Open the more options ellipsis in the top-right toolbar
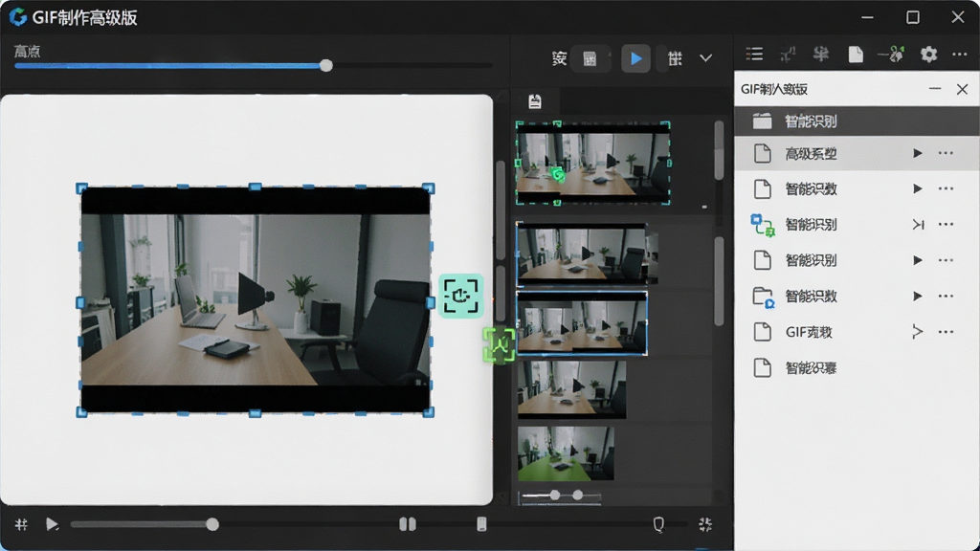The height and width of the screenshot is (551, 980). [x=959, y=55]
